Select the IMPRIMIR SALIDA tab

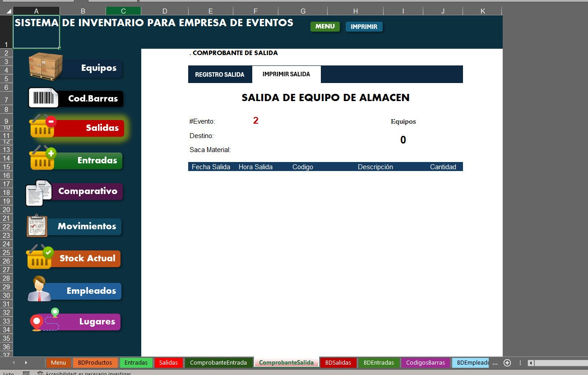[x=287, y=74]
